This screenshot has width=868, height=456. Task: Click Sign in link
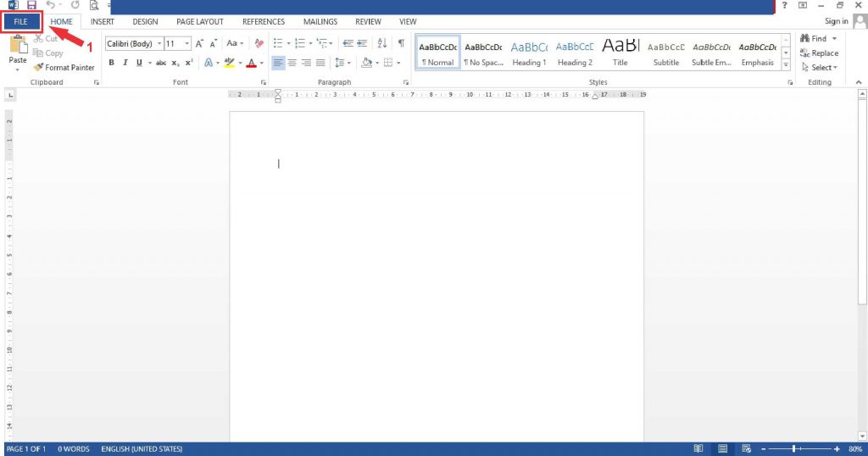836,21
